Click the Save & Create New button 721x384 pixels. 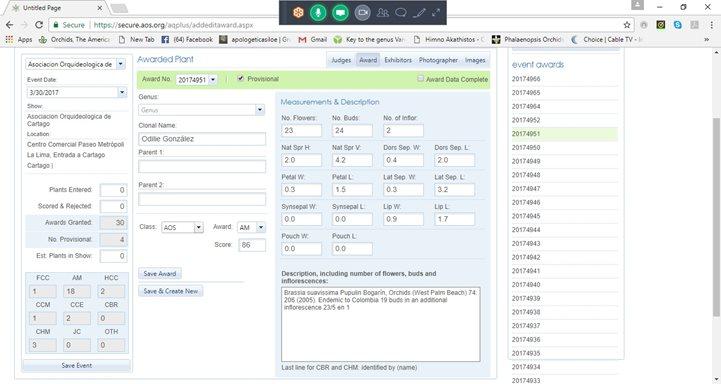pos(171,291)
